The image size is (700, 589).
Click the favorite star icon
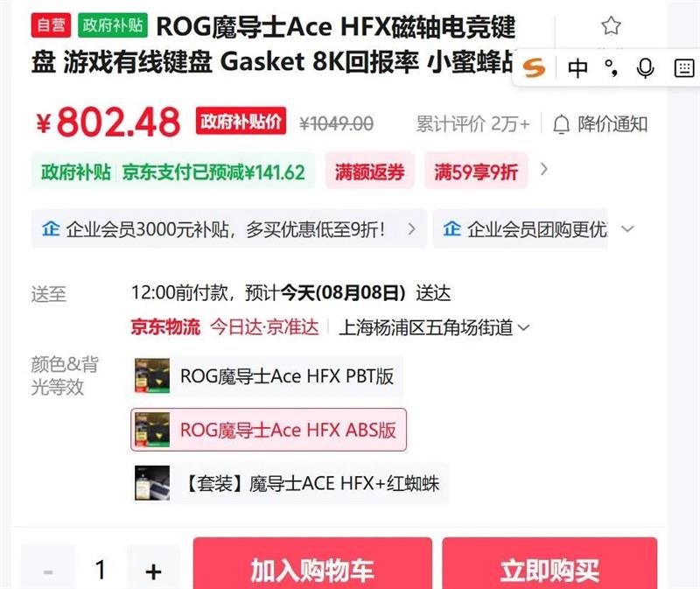[x=611, y=26]
